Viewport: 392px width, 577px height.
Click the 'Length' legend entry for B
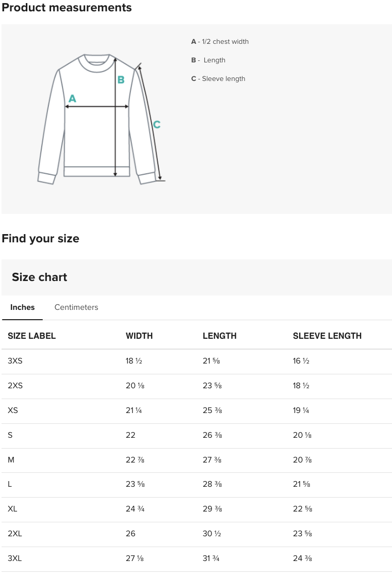point(214,60)
